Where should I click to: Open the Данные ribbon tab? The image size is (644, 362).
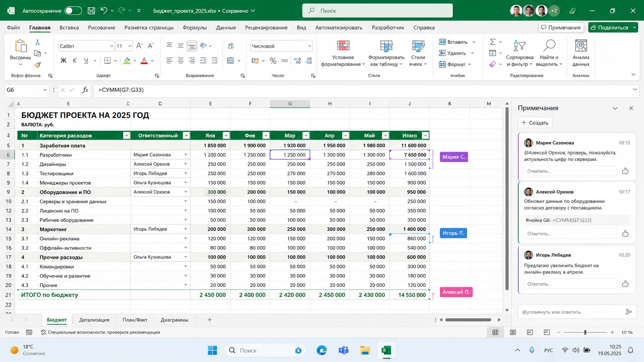click(x=226, y=27)
